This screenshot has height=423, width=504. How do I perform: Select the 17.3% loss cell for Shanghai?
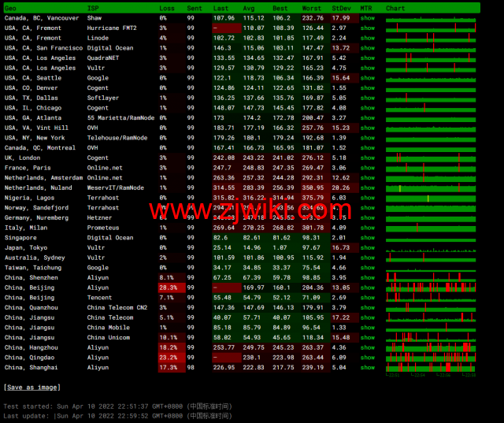pos(172,367)
